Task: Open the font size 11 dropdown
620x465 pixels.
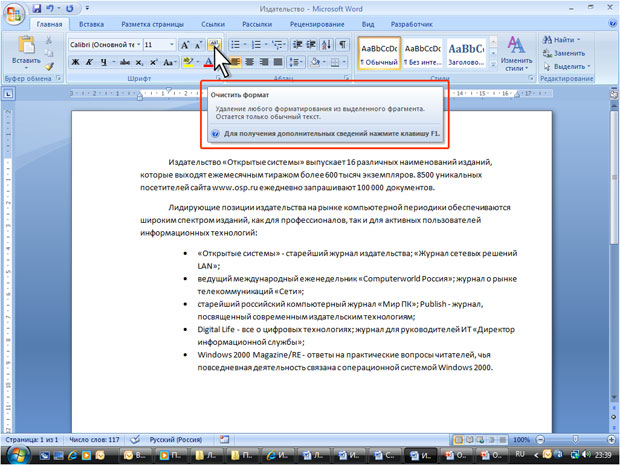Action: tap(172, 45)
